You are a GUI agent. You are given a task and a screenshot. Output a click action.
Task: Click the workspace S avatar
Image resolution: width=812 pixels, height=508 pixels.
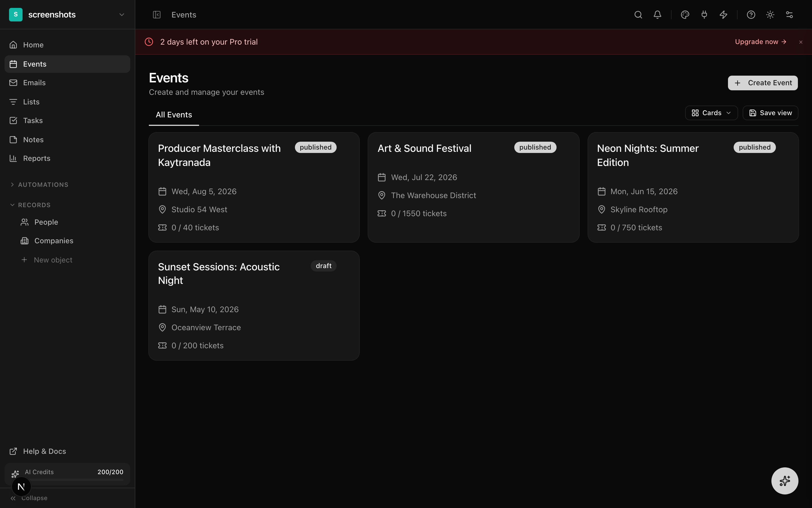[x=16, y=15]
